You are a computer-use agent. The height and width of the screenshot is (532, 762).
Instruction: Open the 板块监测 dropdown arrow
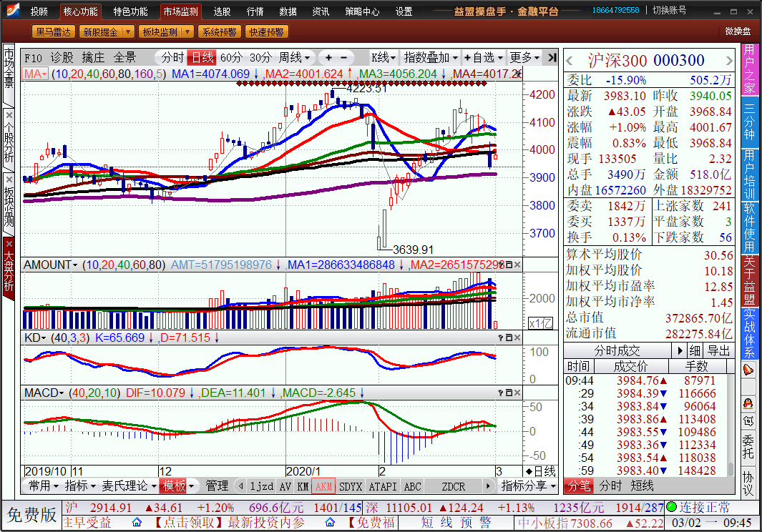click(187, 32)
